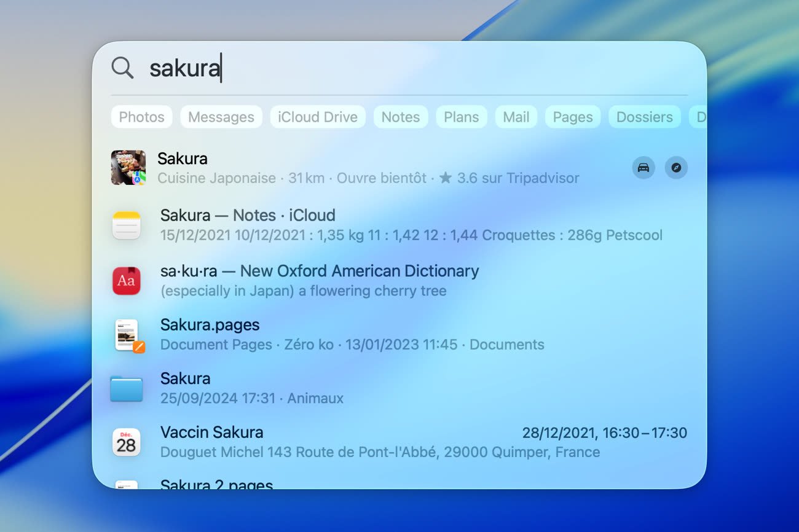Filter results by Plans
The height and width of the screenshot is (532, 799).
462,117
